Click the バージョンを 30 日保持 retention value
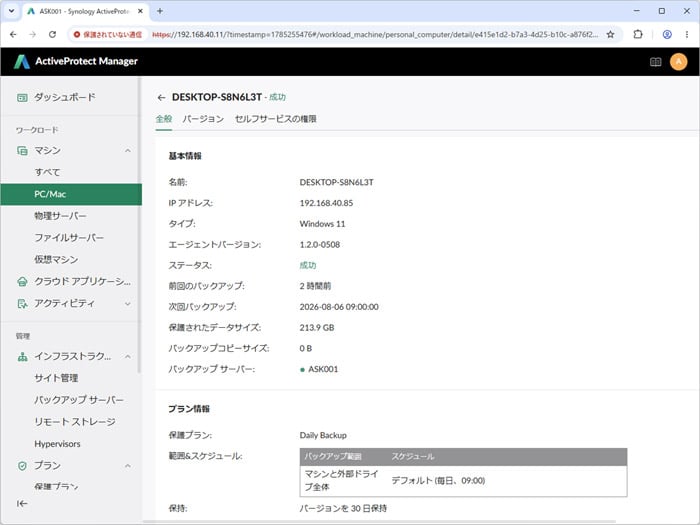Screen dimensions: 700x525 (343, 508)
